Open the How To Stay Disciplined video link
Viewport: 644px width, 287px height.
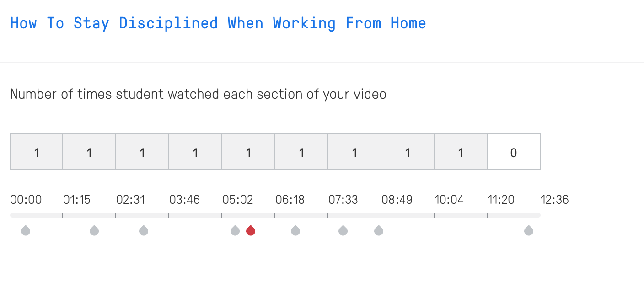click(218, 23)
